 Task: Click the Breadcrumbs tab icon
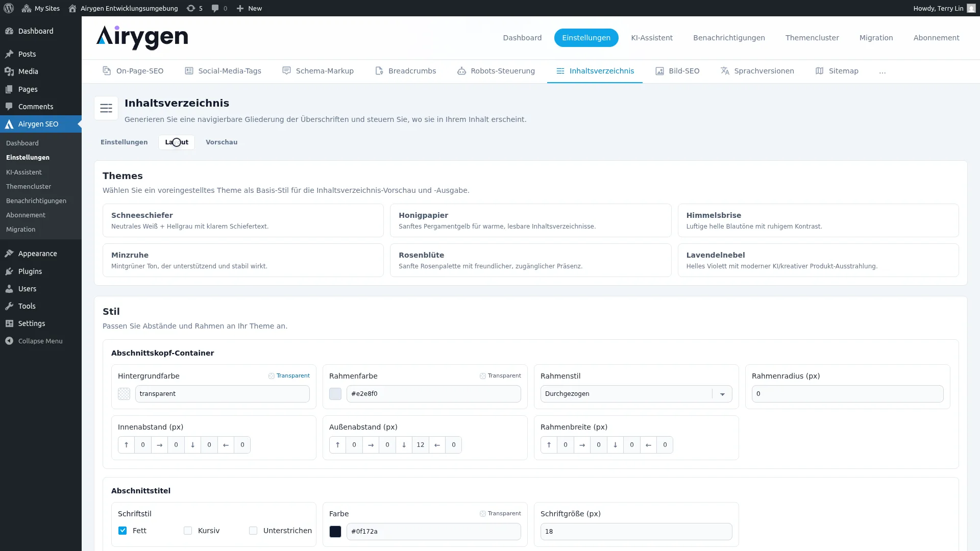[379, 71]
